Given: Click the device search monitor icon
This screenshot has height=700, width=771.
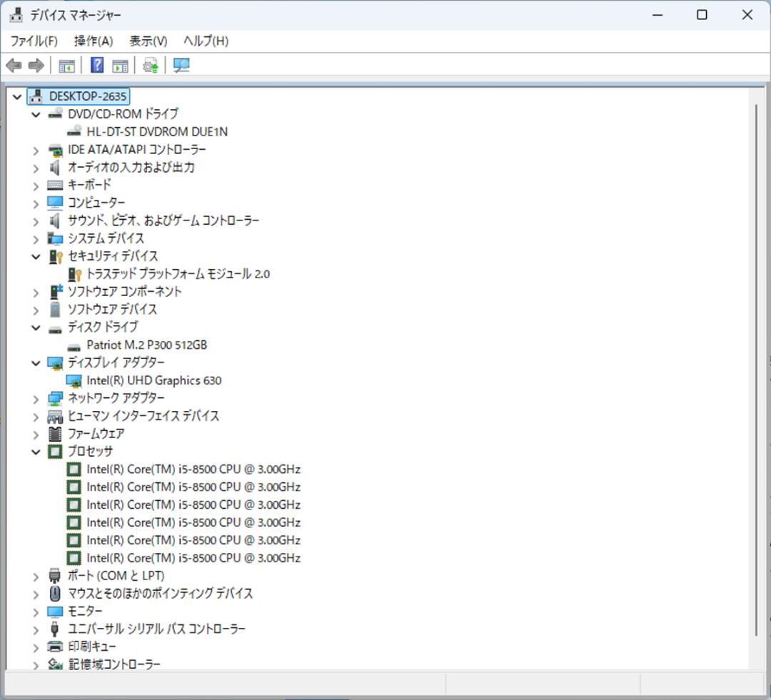Looking at the screenshot, I should 181,65.
